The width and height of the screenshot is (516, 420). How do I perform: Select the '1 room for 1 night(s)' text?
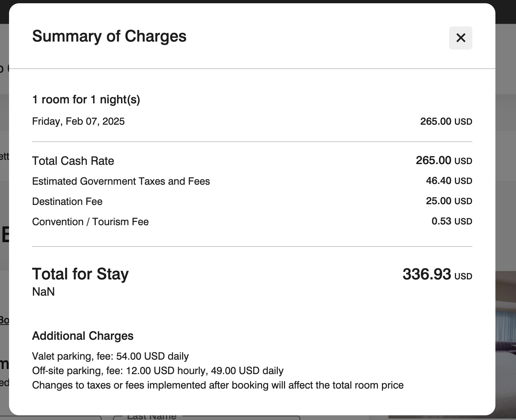pyautogui.click(x=86, y=99)
